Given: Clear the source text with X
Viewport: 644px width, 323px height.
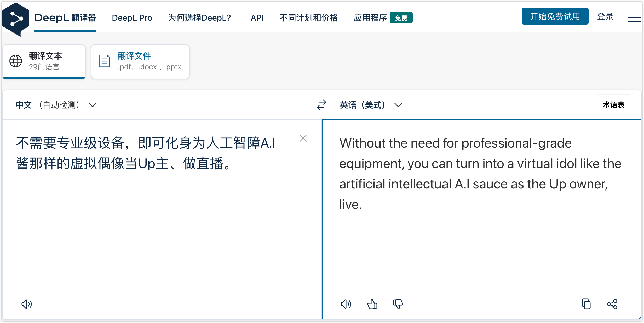Looking at the screenshot, I should [x=303, y=138].
